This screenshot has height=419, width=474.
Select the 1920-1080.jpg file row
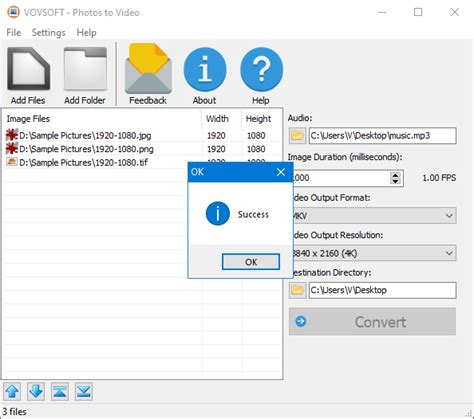[x=142, y=135]
